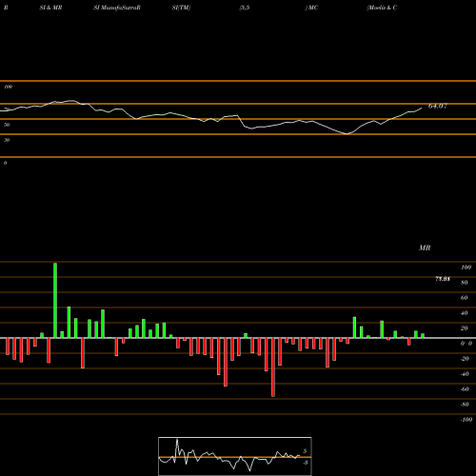Image resolution: width=476 pixels, height=476 pixels.
Task: Click the 'MR' panel label
Action: click(425, 248)
